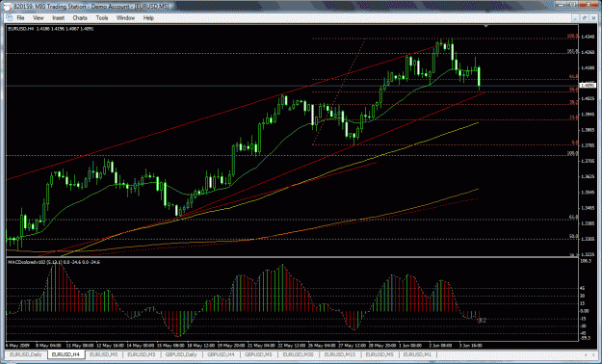Click the 3 Jun 16:00 time label

(x=470, y=345)
